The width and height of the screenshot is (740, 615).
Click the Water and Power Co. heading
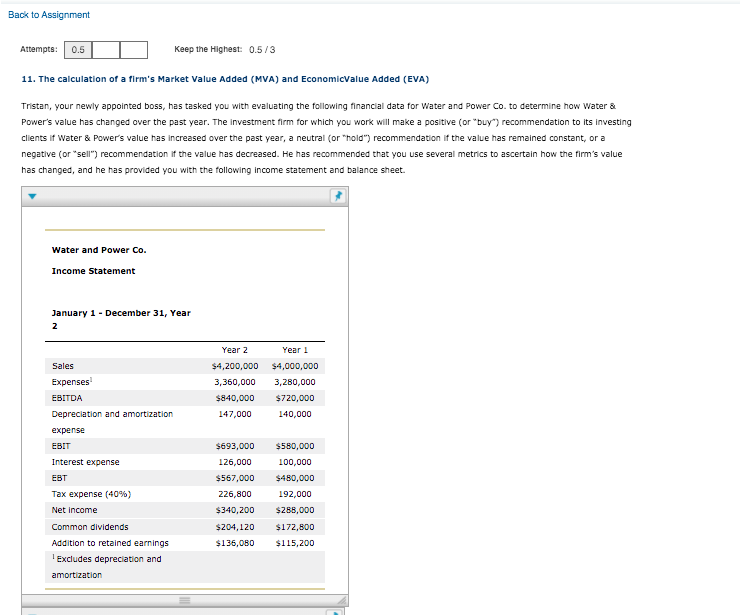[99, 250]
